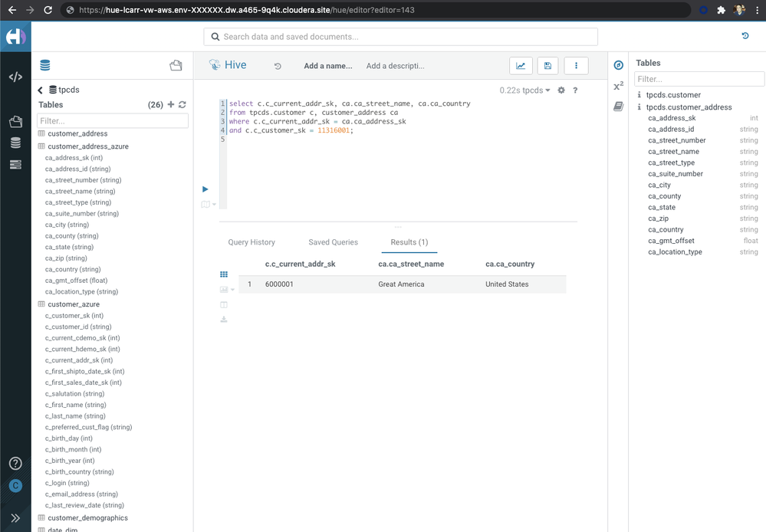Collapse the customer_address_azure table
This screenshot has width=766, height=532.
(x=88, y=146)
